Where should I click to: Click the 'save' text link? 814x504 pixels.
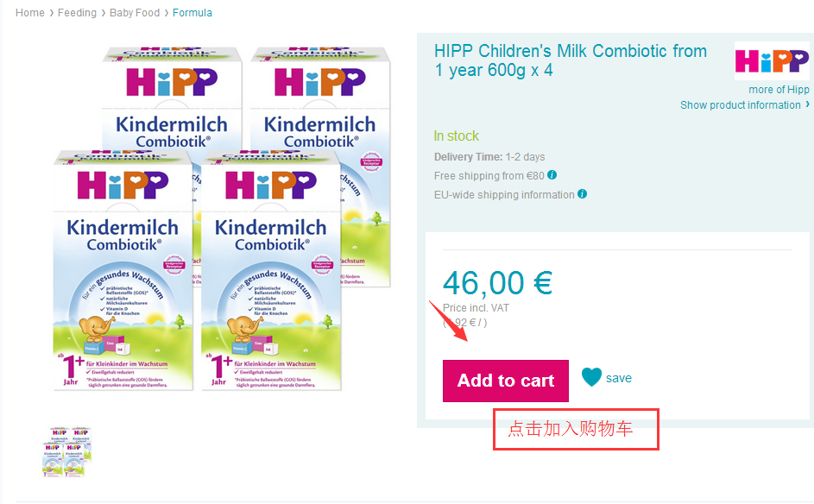click(x=619, y=378)
